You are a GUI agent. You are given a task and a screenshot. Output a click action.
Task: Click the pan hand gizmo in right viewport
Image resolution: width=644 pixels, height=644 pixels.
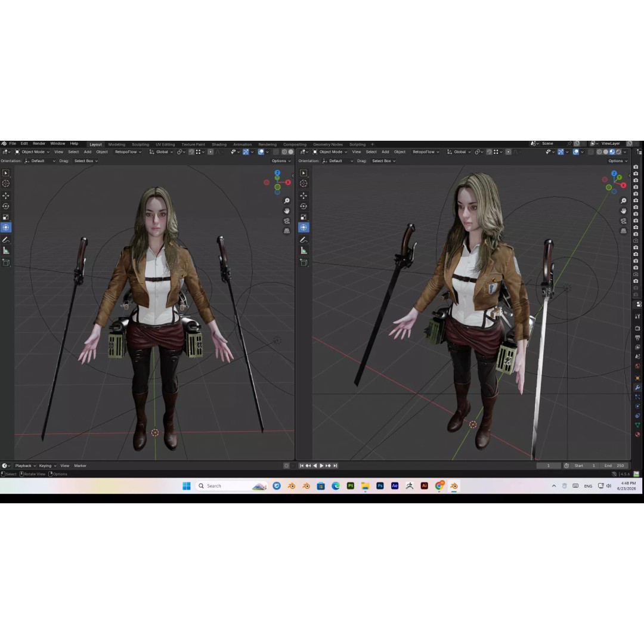624,210
